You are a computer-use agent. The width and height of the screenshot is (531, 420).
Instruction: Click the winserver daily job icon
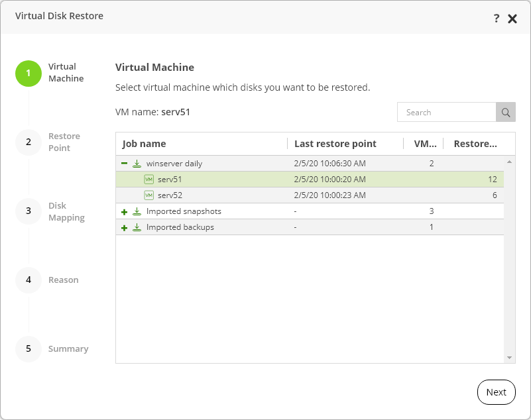click(137, 164)
